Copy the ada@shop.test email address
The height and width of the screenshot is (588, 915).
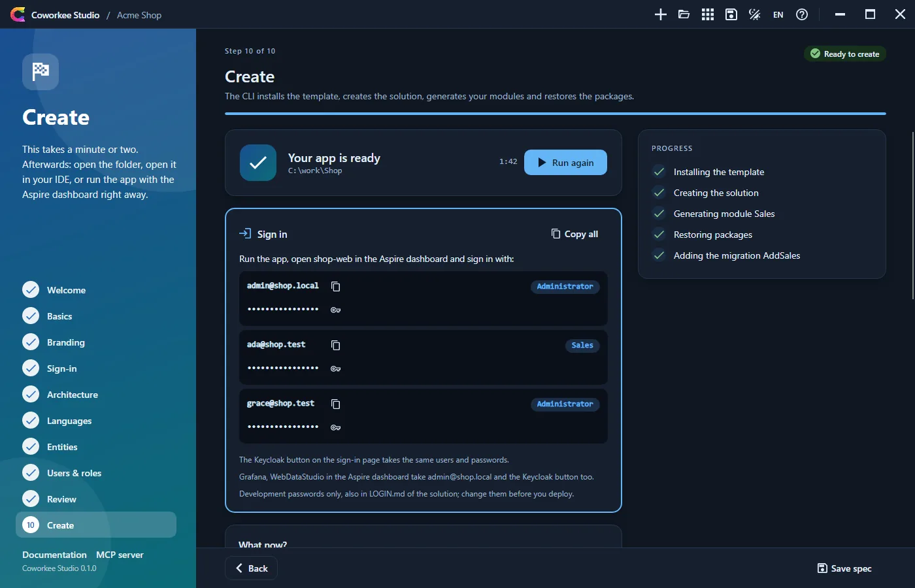pyautogui.click(x=336, y=345)
